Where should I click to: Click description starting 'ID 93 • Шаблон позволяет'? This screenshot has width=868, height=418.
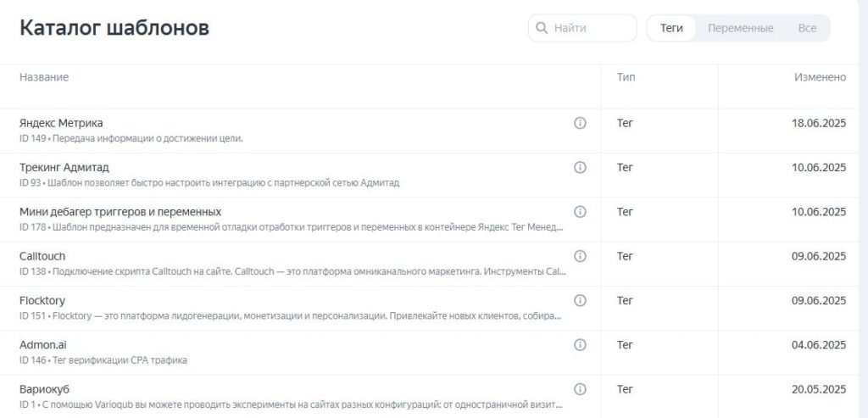point(209,182)
